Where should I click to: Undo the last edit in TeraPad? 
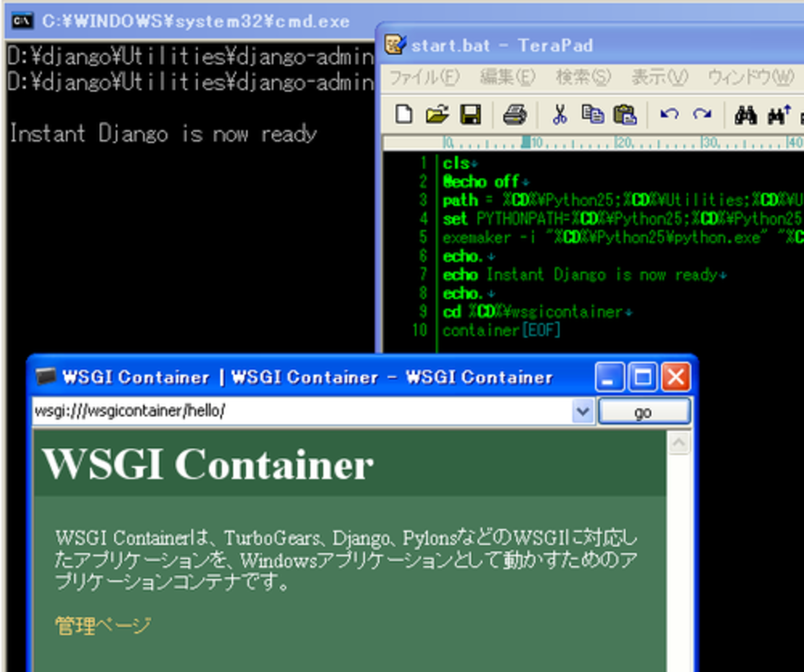point(669,114)
